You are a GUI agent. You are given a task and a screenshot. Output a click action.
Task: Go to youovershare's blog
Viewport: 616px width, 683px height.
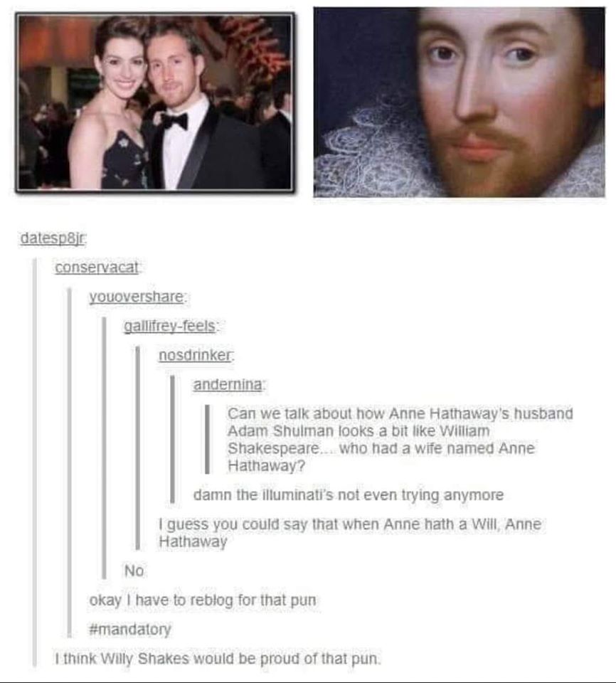click(x=137, y=297)
